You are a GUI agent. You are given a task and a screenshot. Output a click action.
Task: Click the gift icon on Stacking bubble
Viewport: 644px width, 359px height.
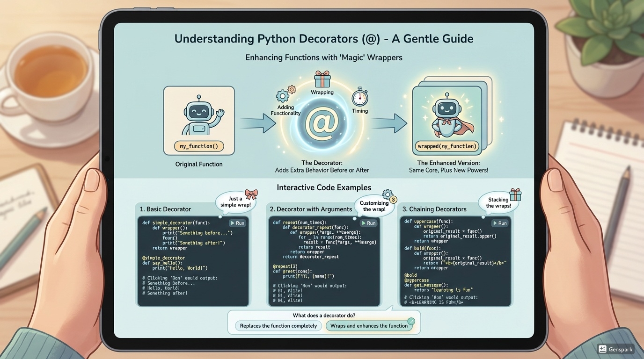(515, 194)
